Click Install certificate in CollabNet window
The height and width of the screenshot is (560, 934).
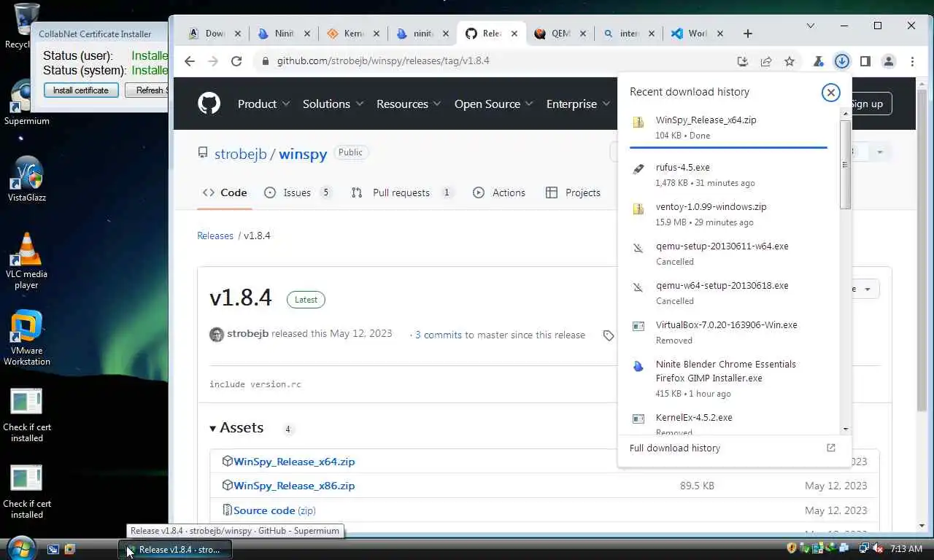click(x=81, y=90)
